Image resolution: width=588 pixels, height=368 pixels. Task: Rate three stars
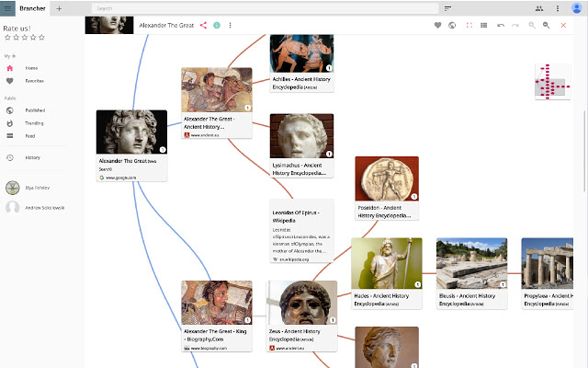[x=25, y=37]
